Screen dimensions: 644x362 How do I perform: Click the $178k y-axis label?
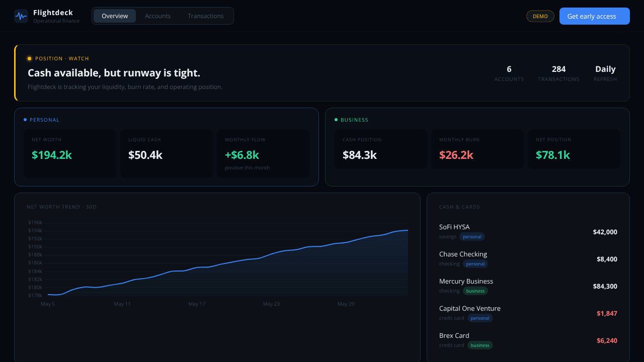[35, 295]
